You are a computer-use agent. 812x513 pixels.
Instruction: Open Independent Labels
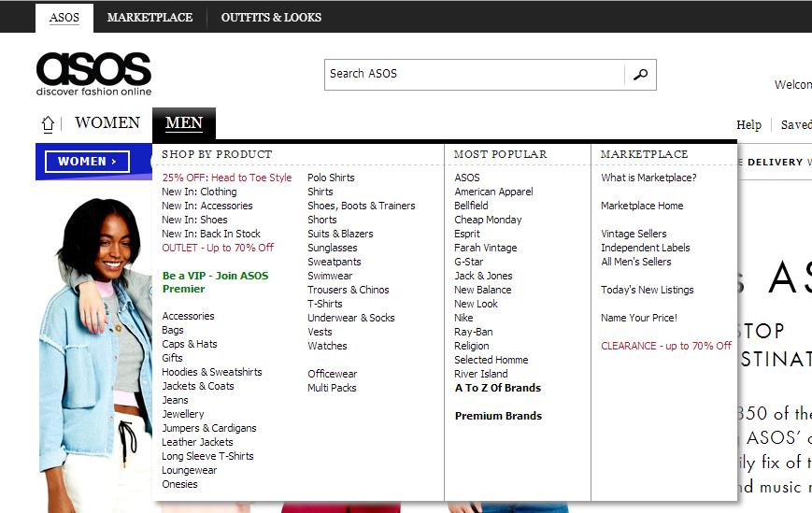pos(646,248)
